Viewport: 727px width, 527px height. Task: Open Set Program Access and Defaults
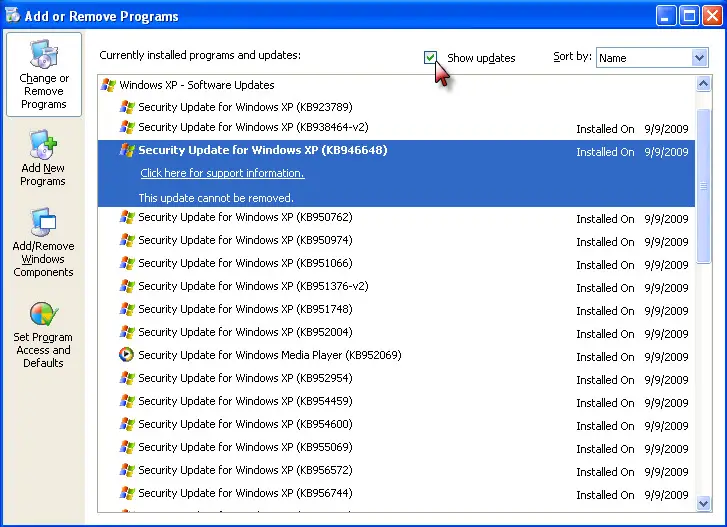coord(43,335)
